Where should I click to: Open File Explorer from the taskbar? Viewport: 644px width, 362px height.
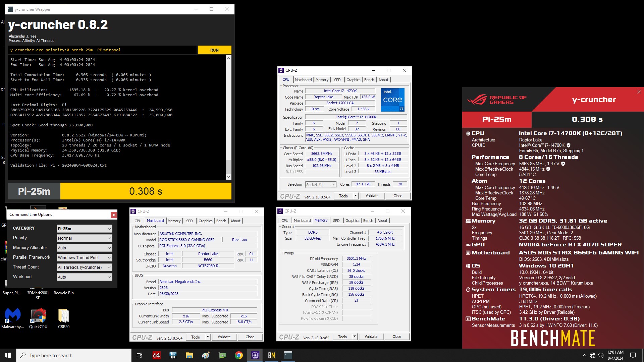[x=189, y=355]
